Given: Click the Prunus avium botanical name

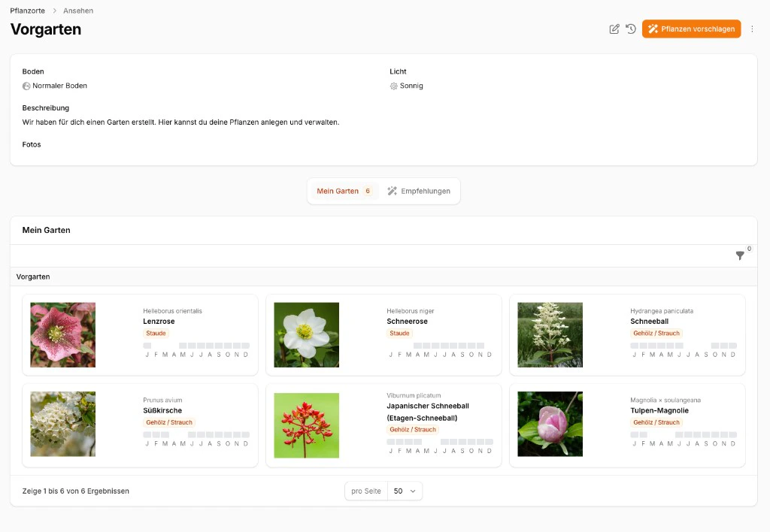Looking at the screenshot, I should point(162,401).
